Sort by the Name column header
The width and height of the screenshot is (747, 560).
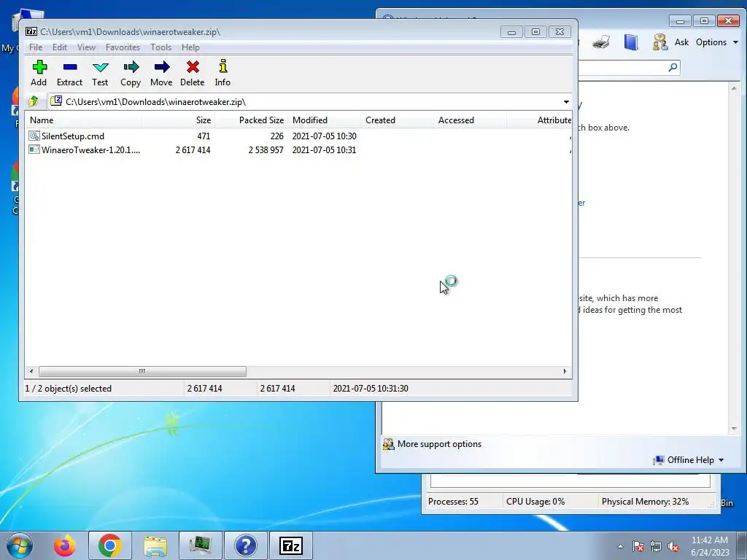click(83, 120)
